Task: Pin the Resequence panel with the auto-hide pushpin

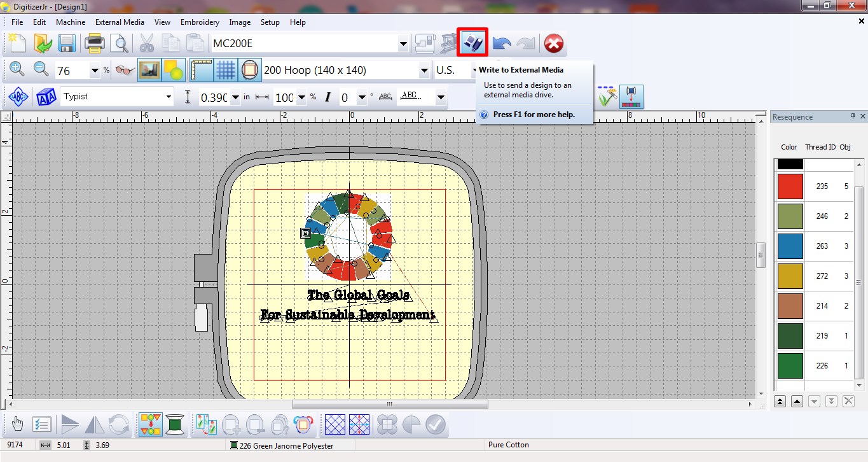Action: click(x=853, y=116)
